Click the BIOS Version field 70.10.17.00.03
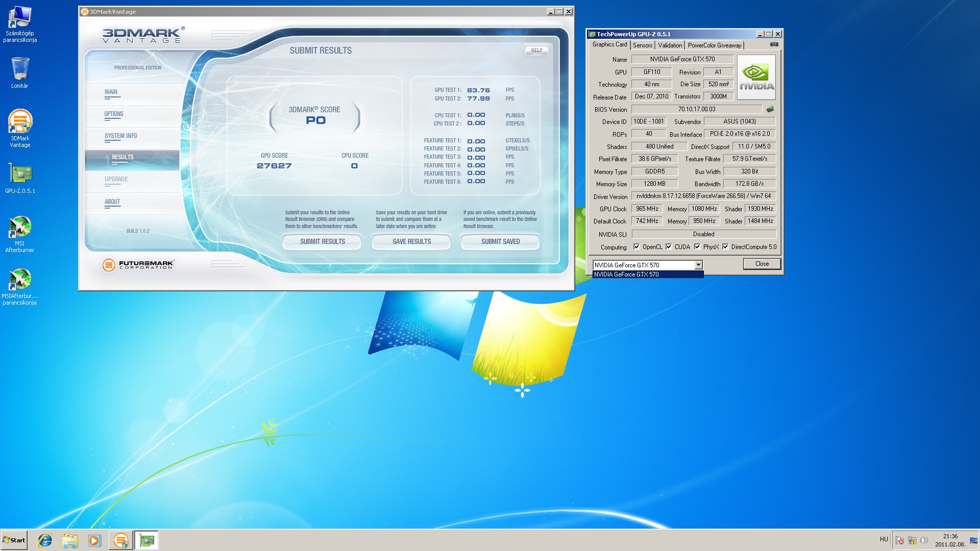Screen dimensions: 980x551 point(697,109)
